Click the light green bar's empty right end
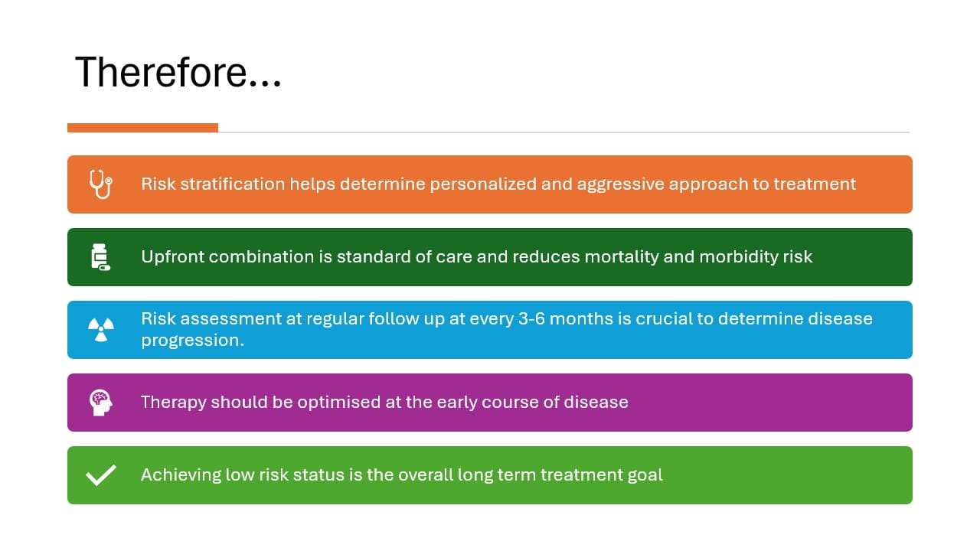This screenshot has width=980, height=551. click(x=788, y=475)
